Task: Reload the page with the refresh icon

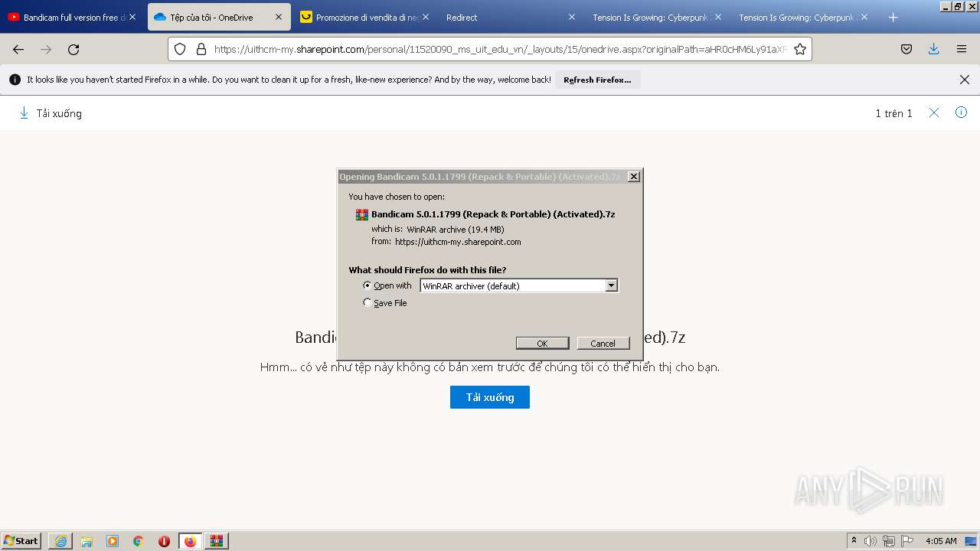Action: click(x=73, y=49)
